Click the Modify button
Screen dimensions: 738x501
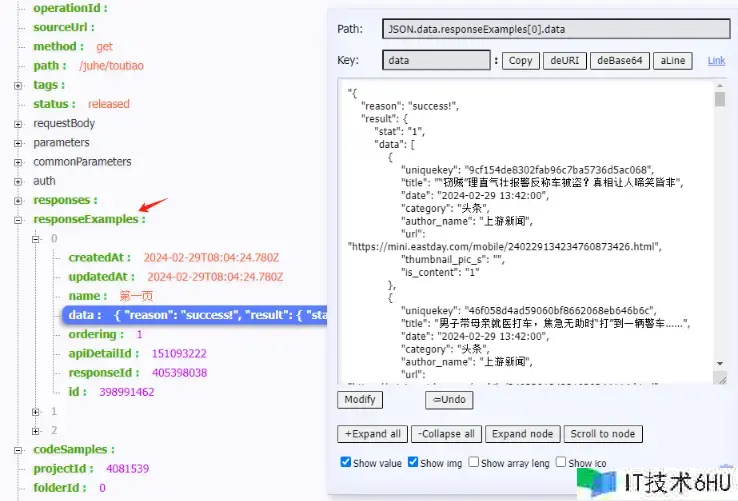[359, 400]
